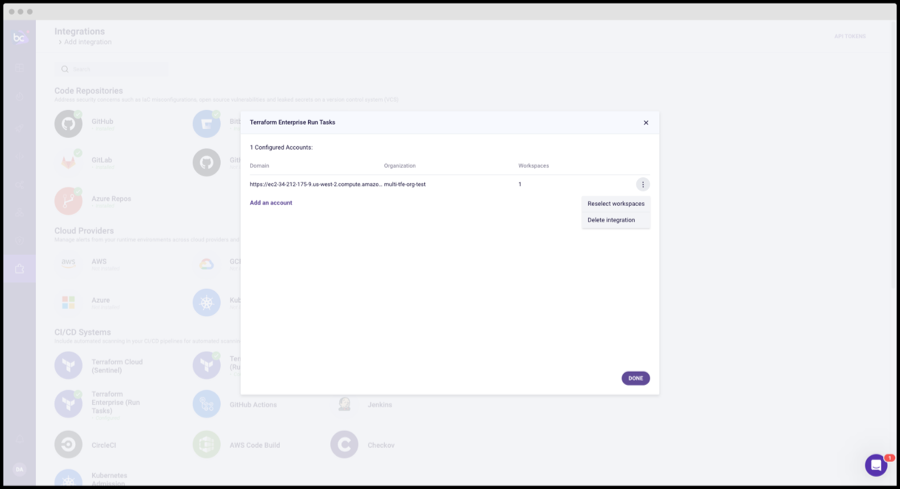Click the Add integration breadcrumb
Viewport: 900px width, 489px height.
click(88, 42)
